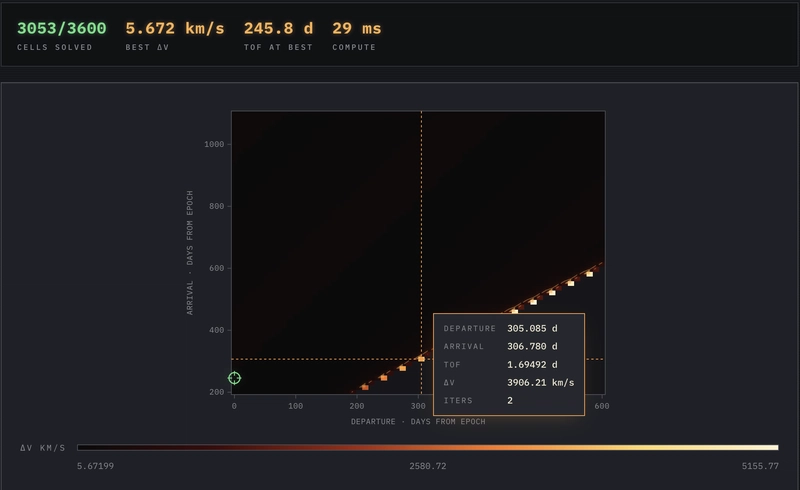Click the 5.67199 colorbar minimum label
Screen dimensions: 800x490
(x=95, y=466)
